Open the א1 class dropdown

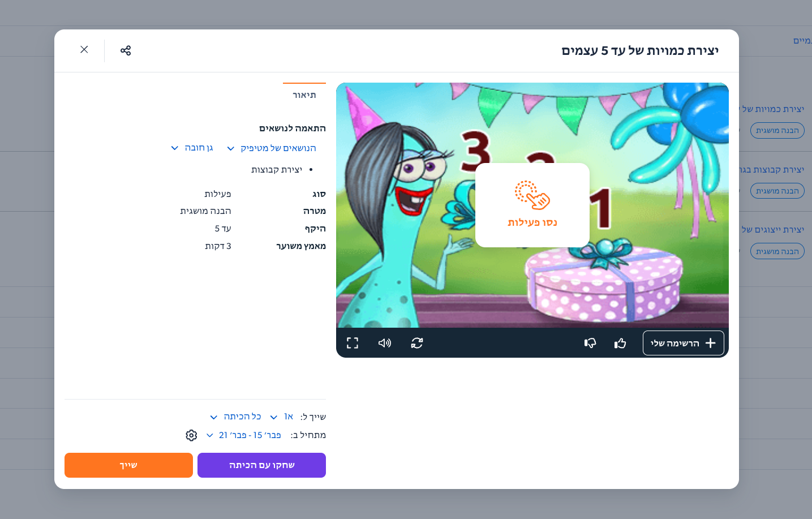281,417
